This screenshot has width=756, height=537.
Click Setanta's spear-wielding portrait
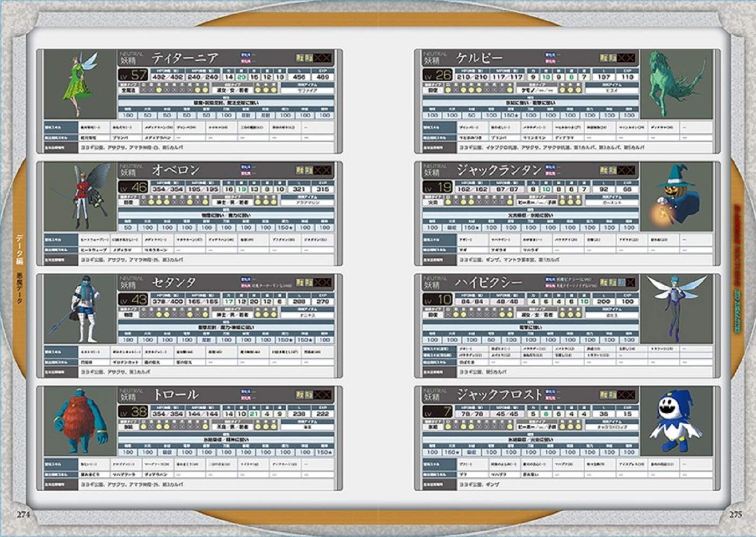point(80,309)
